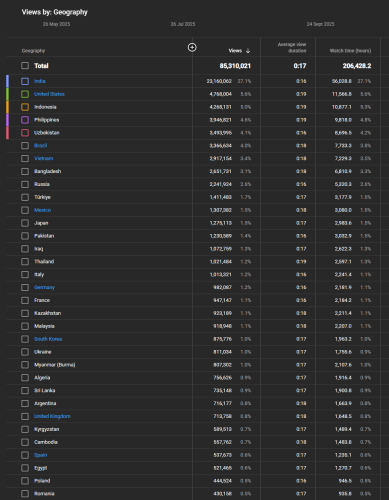This screenshot has height=500, width=389.
Task: Check the Vietnam checkbox
Action: click(25, 159)
